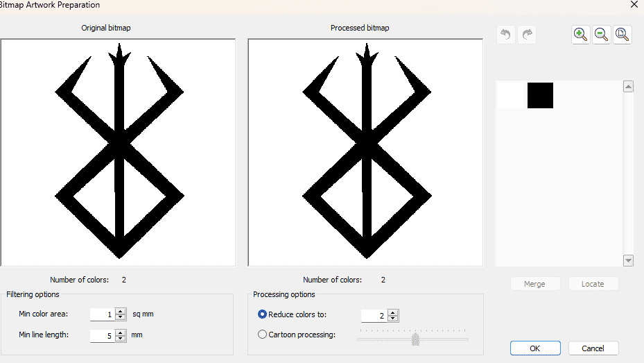Click the Cancel button
Viewport: 644px width, 363px height.
pyautogui.click(x=593, y=348)
